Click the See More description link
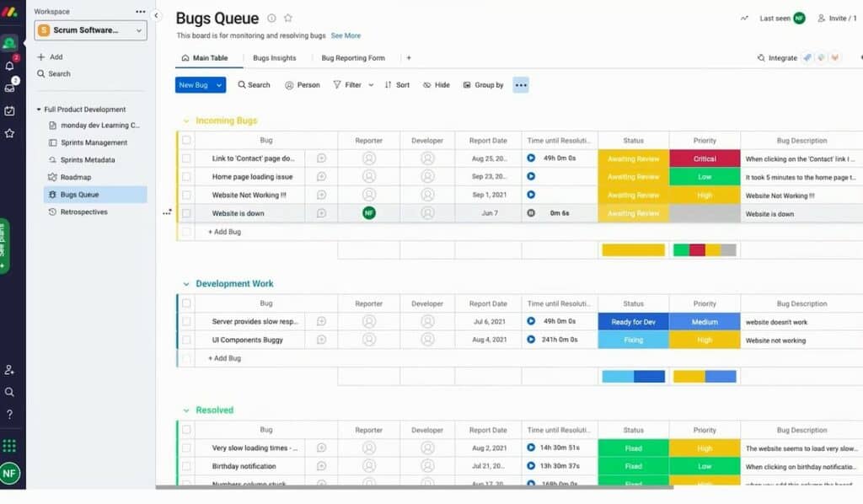 (x=346, y=36)
